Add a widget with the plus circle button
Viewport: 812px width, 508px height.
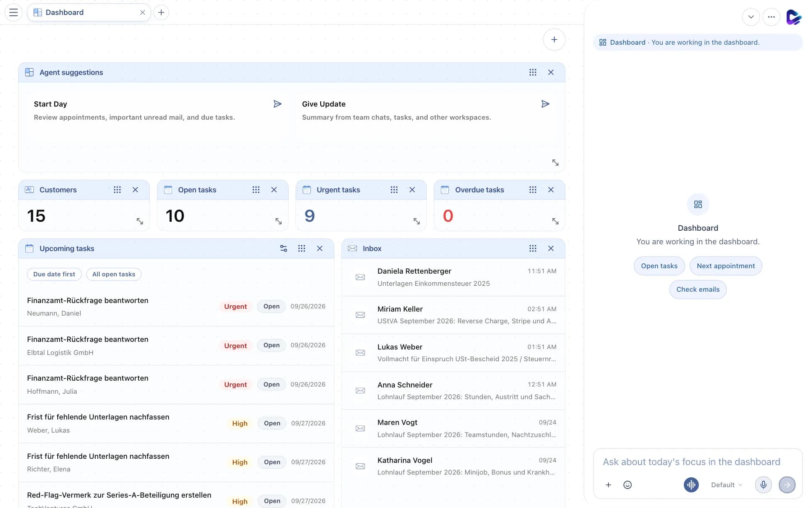click(554, 39)
